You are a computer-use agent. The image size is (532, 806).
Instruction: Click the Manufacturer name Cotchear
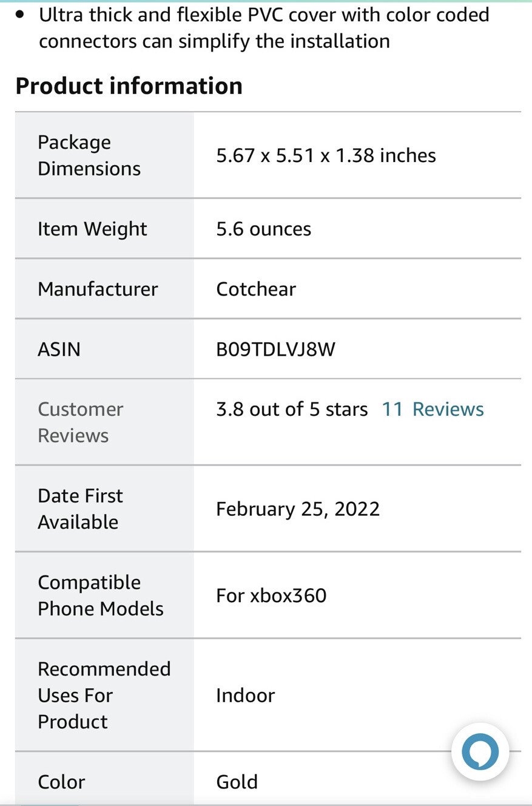click(x=256, y=289)
